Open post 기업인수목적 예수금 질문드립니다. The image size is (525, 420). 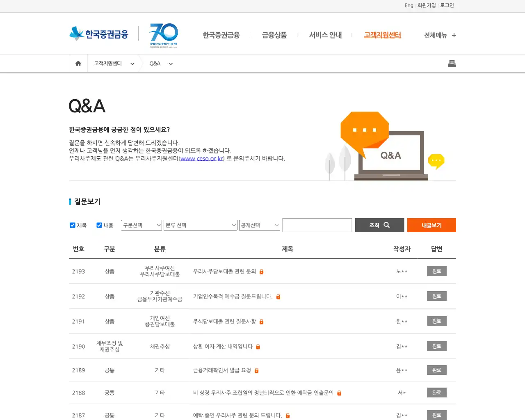click(x=233, y=297)
